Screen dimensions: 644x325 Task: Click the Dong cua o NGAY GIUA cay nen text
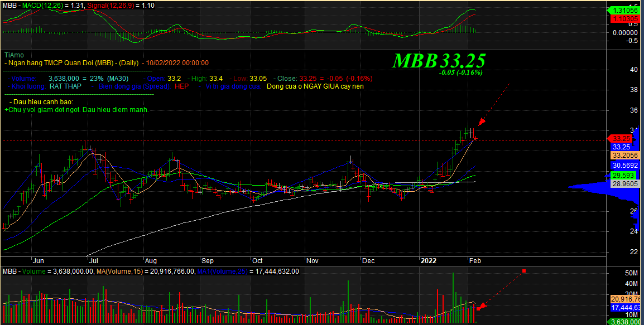tap(315, 86)
